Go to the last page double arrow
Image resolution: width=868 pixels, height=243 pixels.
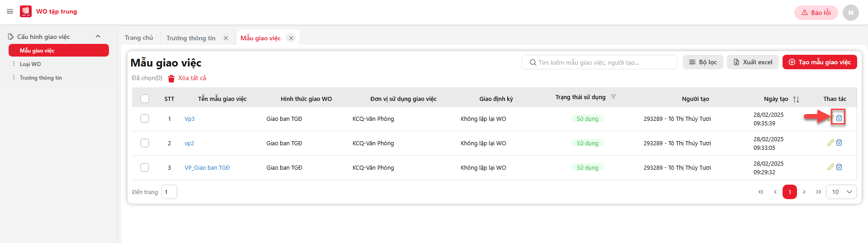click(818, 192)
